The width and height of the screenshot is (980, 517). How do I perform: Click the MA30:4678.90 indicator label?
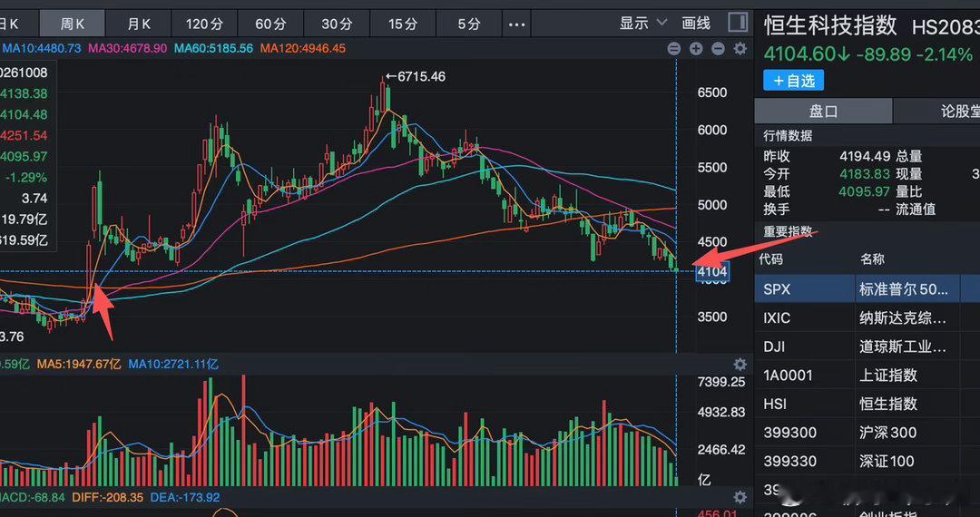click(128, 48)
